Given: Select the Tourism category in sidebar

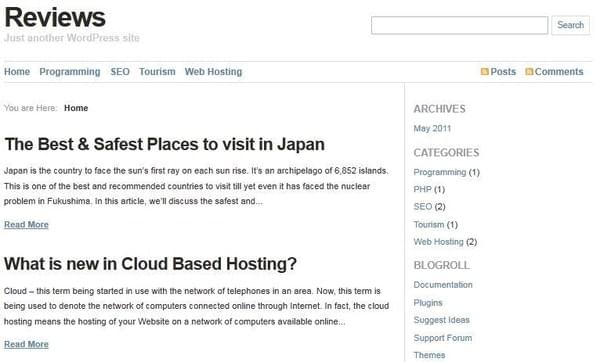Looking at the screenshot, I should tap(429, 225).
